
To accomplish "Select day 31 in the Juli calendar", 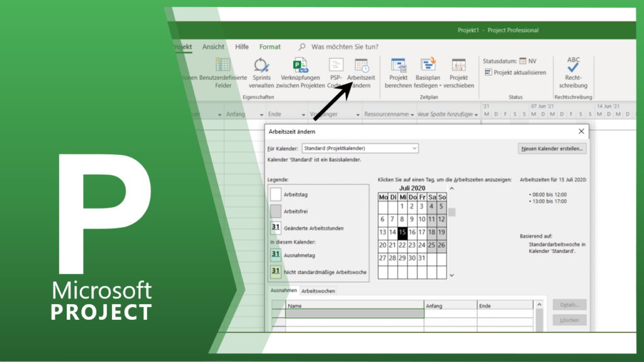I will click(x=422, y=258).
